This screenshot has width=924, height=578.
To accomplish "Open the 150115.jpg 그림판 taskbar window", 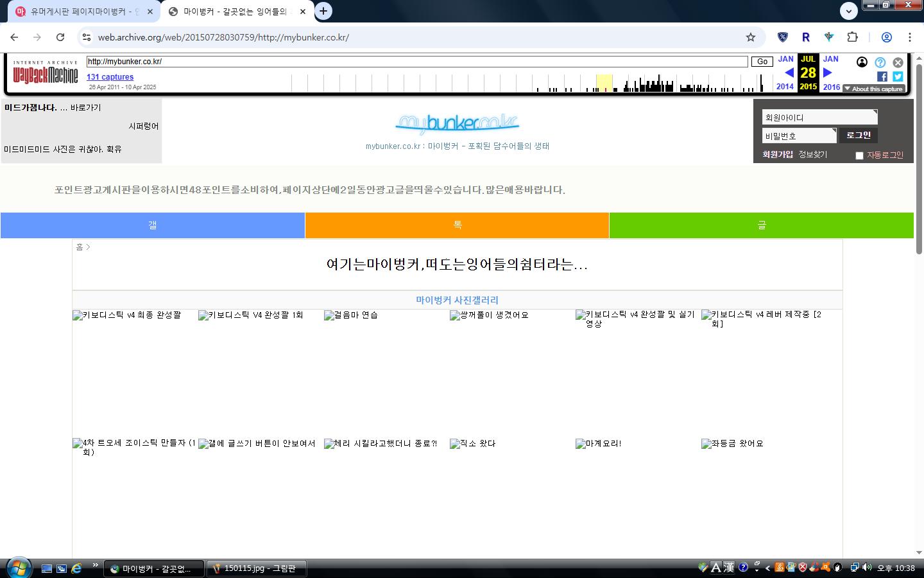I will coord(257,568).
